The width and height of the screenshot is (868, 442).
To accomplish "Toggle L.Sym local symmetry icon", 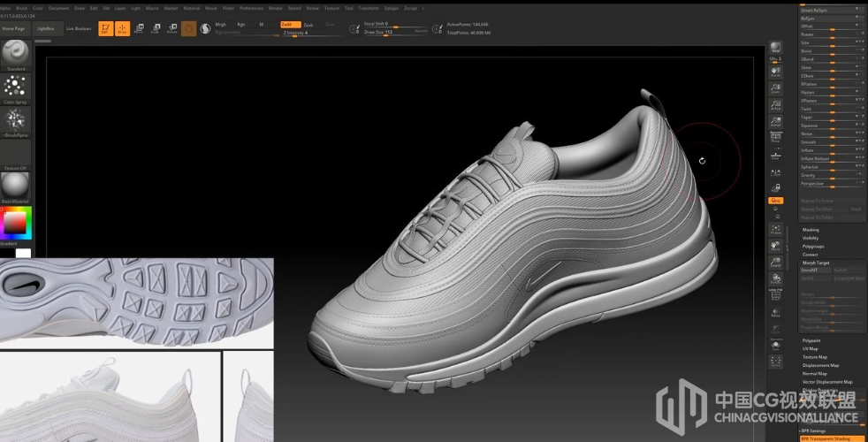I will (775, 172).
